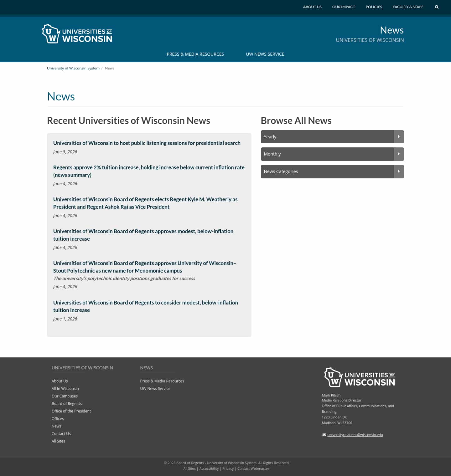Click footer All In Wisconsin link
The width and height of the screenshot is (451, 476).
tap(65, 388)
